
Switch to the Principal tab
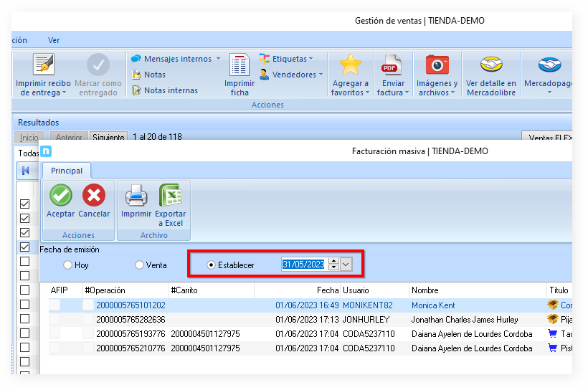(x=67, y=171)
